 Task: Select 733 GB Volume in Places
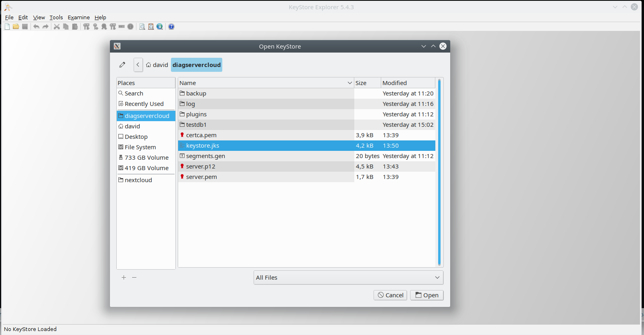(146, 158)
